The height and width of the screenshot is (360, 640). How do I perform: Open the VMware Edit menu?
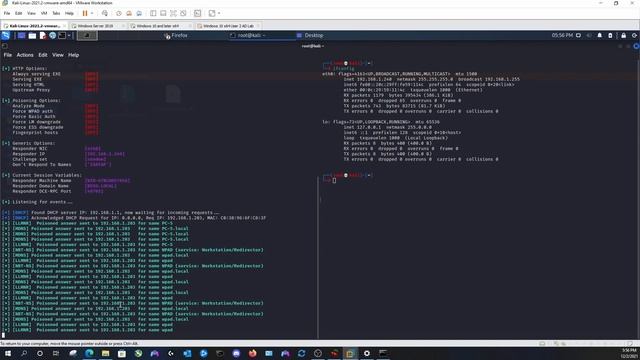tap(19, 13)
